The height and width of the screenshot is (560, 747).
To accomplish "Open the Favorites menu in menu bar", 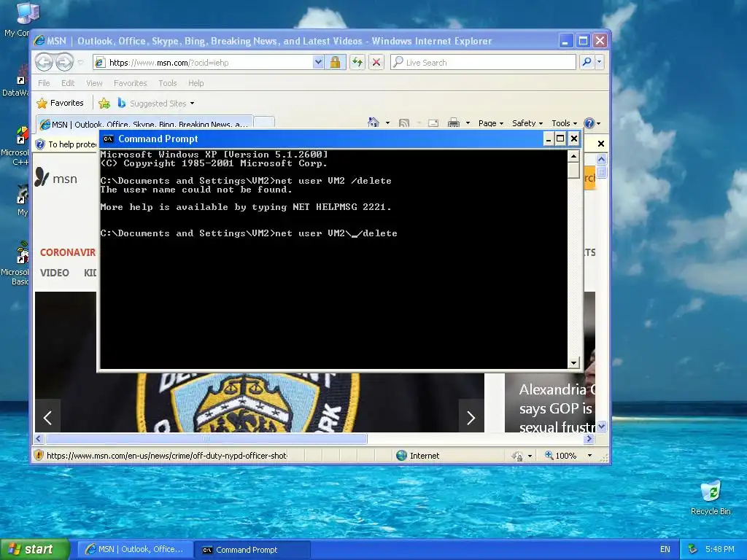I will coord(130,83).
